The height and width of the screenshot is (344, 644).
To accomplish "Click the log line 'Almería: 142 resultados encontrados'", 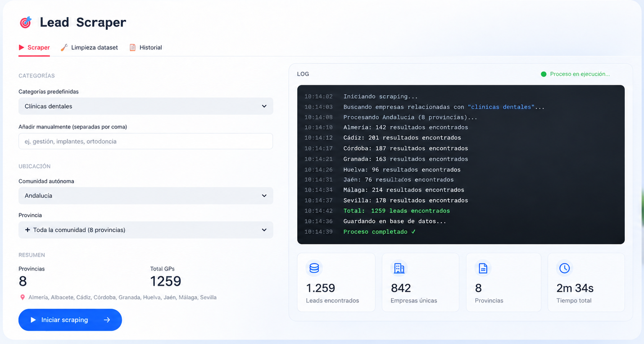I will click(405, 127).
